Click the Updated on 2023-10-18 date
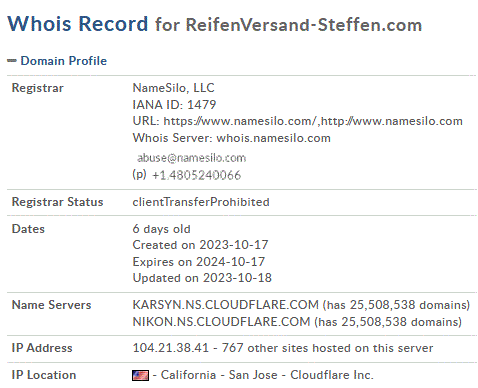Image resolution: width=478 pixels, height=388 pixels. click(x=202, y=278)
